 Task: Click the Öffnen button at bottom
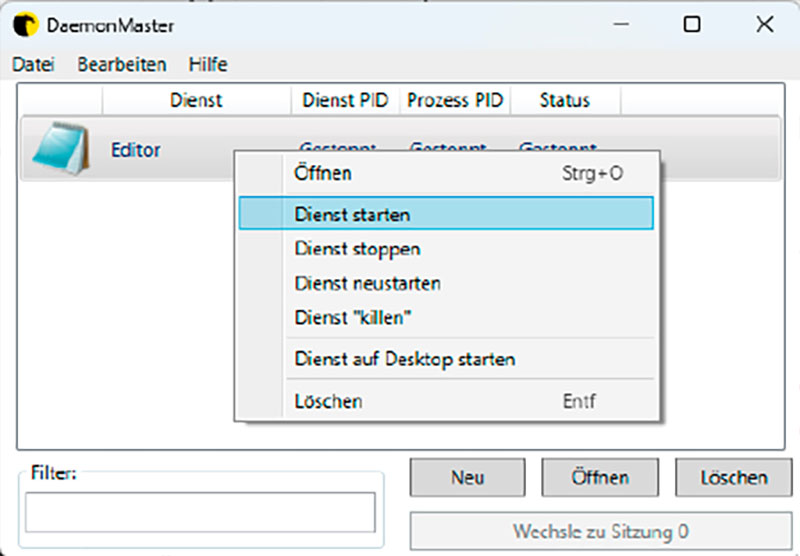click(x=600, y=477)
